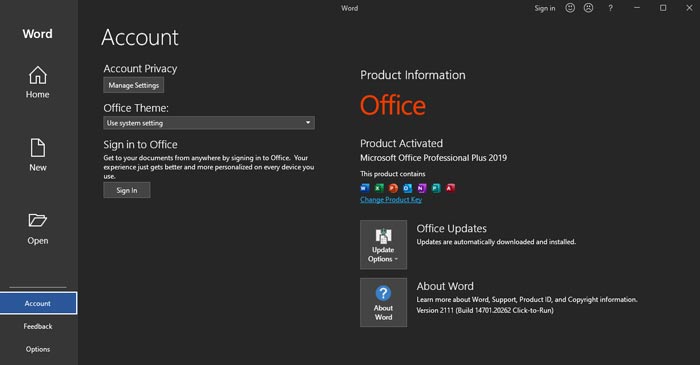Click the OneNote app icon under product contains

tap(422, 188)
